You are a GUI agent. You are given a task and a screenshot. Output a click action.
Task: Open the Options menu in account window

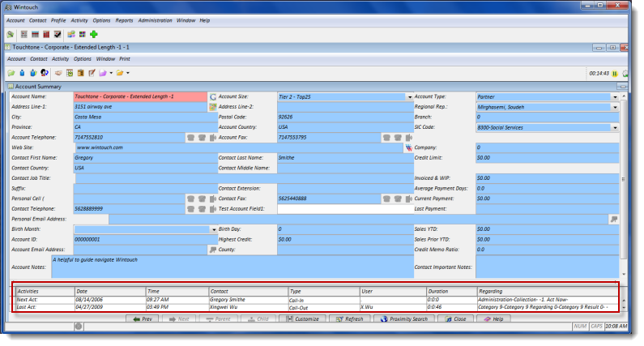[83, 59]
